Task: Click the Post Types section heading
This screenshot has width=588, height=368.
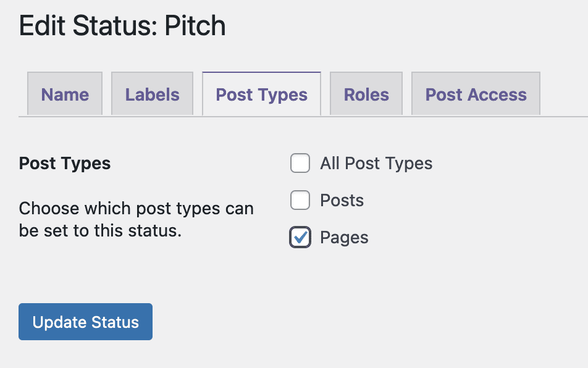Action: click(x=64, y=163)
